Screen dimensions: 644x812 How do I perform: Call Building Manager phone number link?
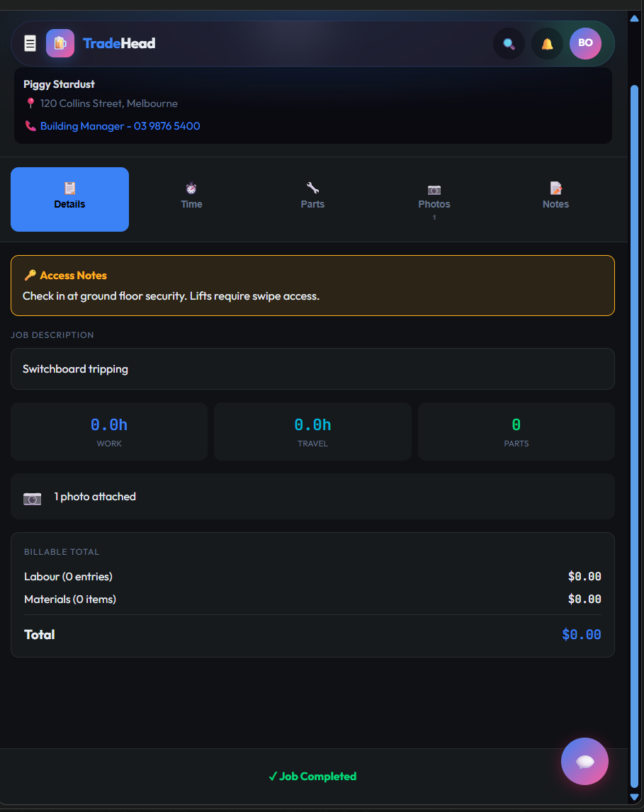(120, 126)
